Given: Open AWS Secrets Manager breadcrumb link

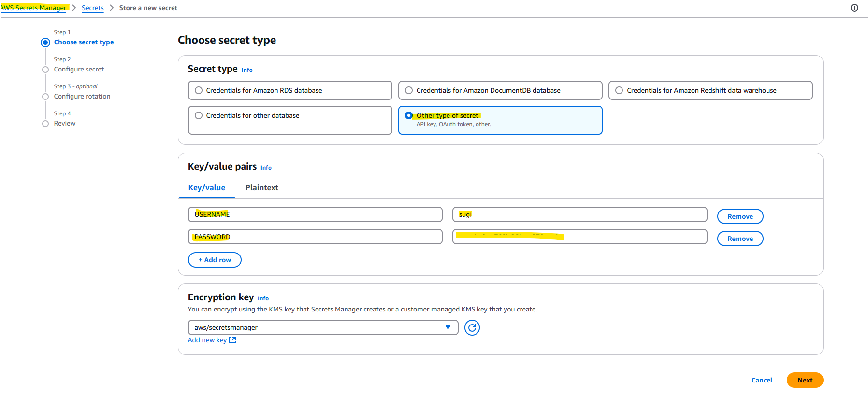Looking at the screenshot, I should (33, 8).
